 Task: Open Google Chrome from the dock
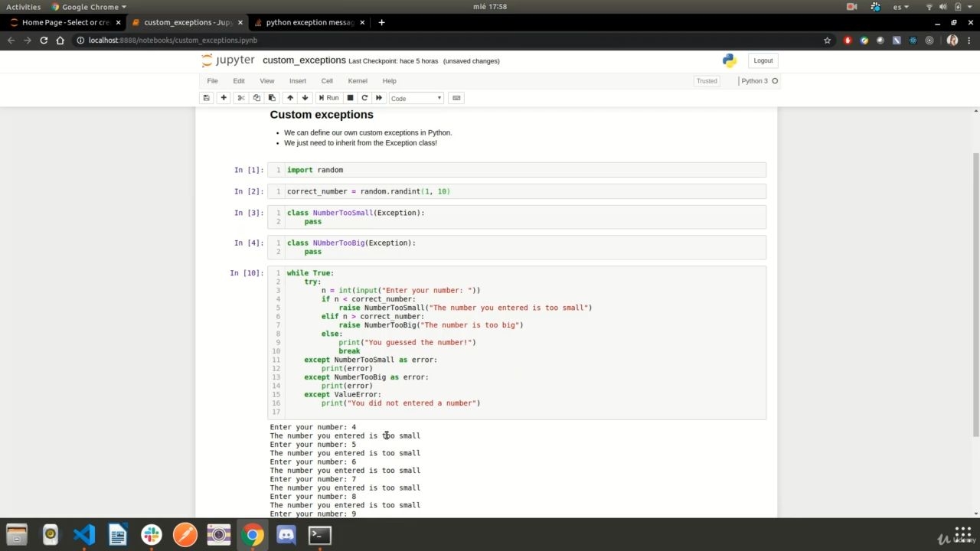coord(253,534)
